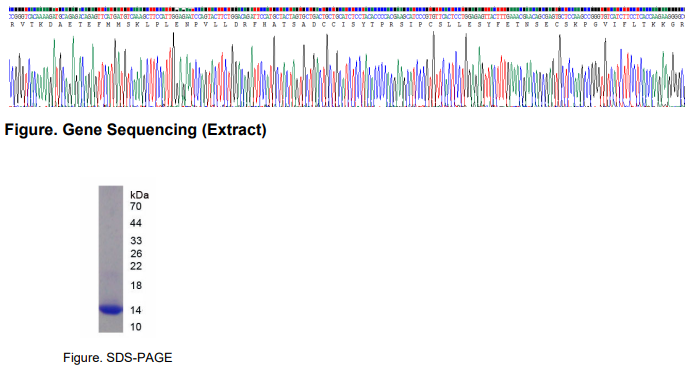Click the empty top of the gel lane above 70 kDa
The image size is (690, 368).
pos(111,195)
